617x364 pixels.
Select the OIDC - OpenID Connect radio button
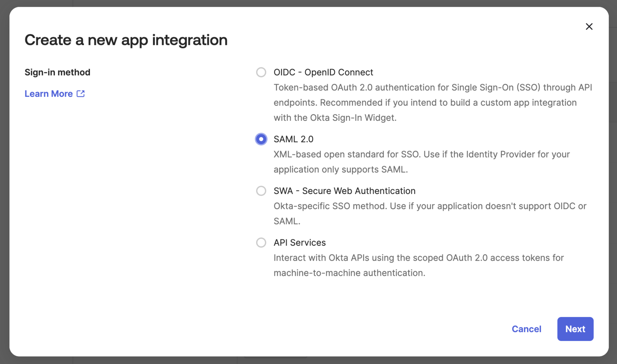[261, 72]
